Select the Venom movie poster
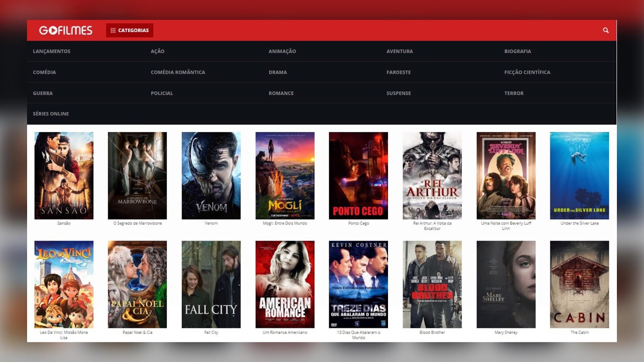The width and height of the screenshot is (644, 362). pyautogui.click(x=211, y=176)
